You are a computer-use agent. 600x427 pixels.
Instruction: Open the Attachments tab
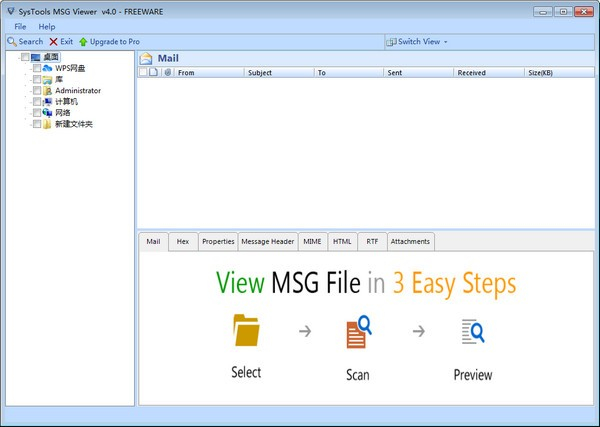(x=410, y=241)
